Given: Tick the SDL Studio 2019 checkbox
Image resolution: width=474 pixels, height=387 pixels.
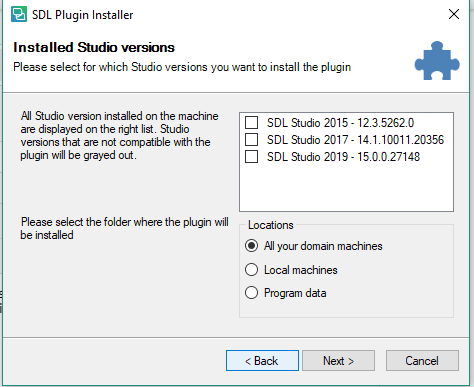Looking at the screenshot, I should tap(251, 156).
